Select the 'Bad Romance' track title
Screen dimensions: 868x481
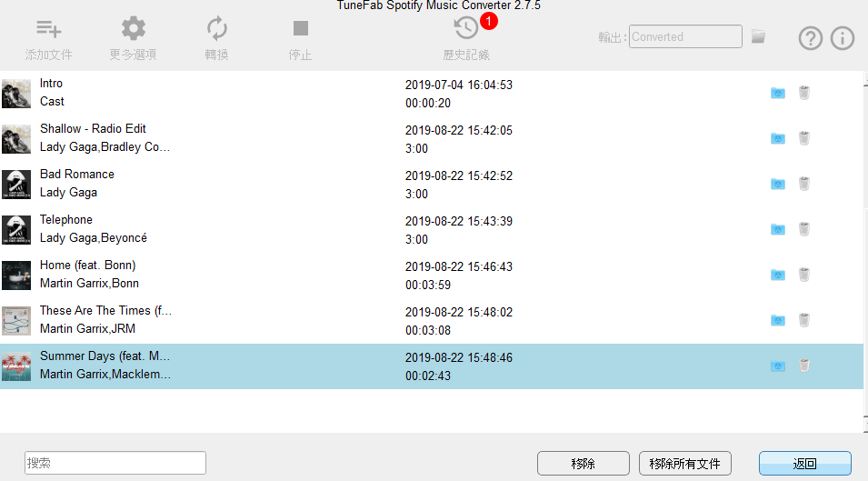(x=77, y=174)
